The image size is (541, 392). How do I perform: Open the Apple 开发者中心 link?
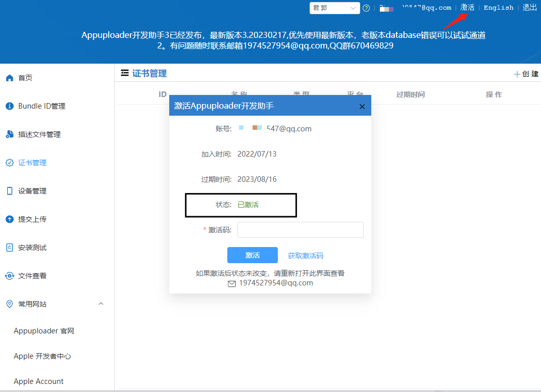click(x=42, y=357)
